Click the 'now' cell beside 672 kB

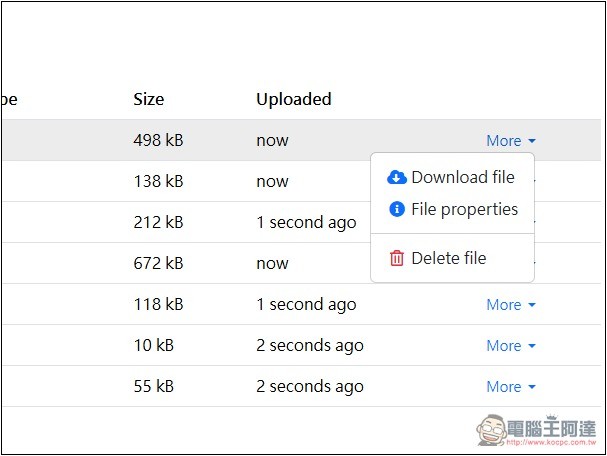coord(272,264)
